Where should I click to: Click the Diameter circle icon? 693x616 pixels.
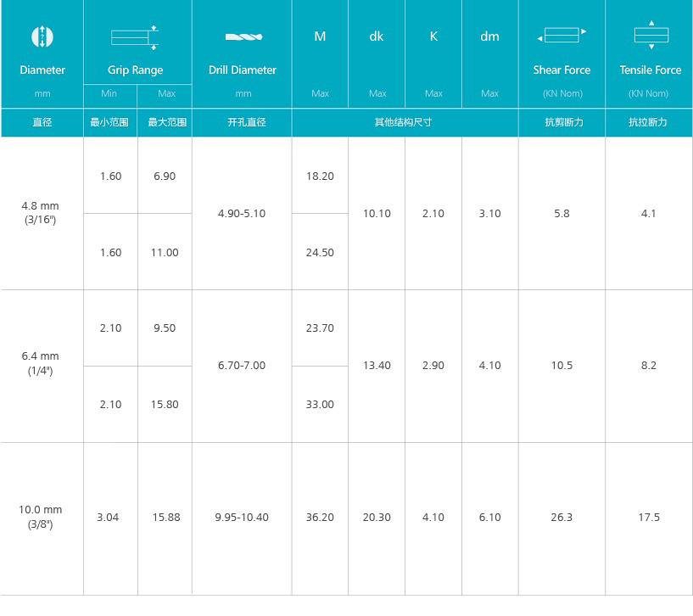[x=42, y=36]
